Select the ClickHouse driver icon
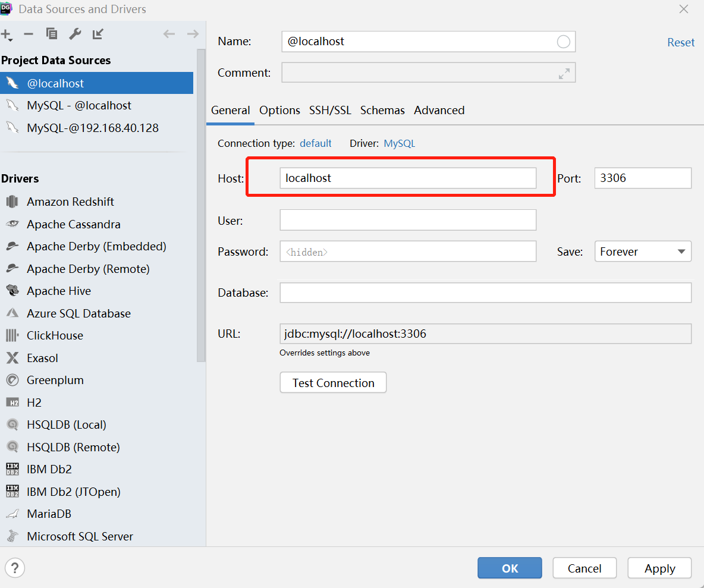Screen dimensions: 704x588 coord(12,335)
